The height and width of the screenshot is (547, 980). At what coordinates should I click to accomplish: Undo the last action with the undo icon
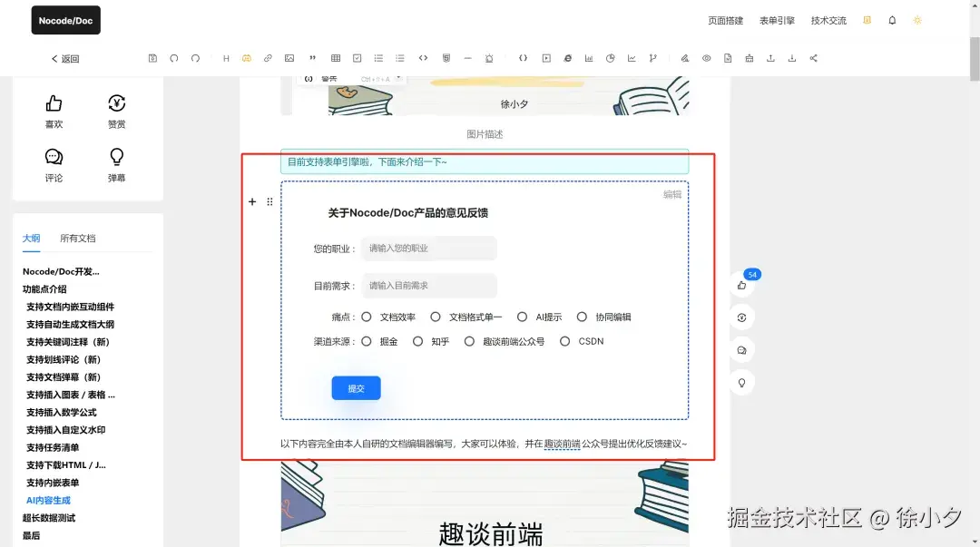click(174, 58)
